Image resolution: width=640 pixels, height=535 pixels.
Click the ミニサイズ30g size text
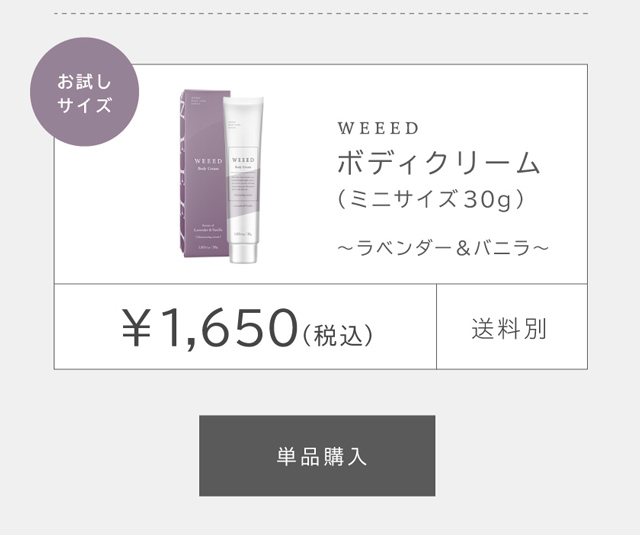[x=431, y=199]
